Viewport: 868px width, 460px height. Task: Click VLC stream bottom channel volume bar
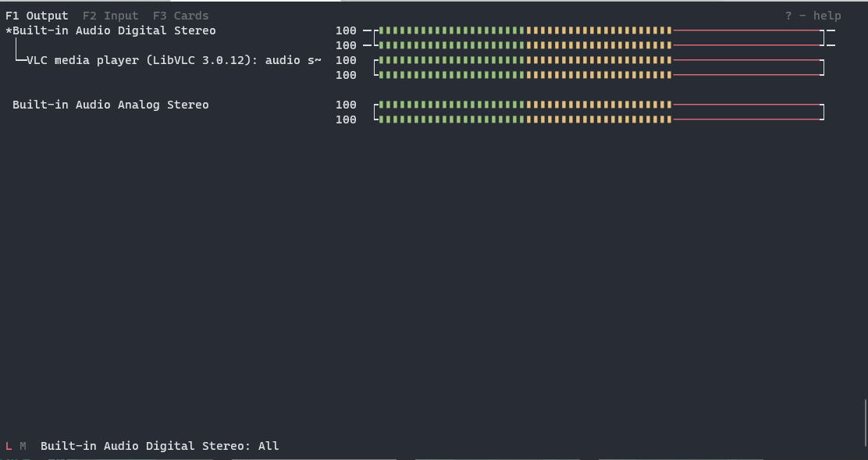(x=599, y=75)
